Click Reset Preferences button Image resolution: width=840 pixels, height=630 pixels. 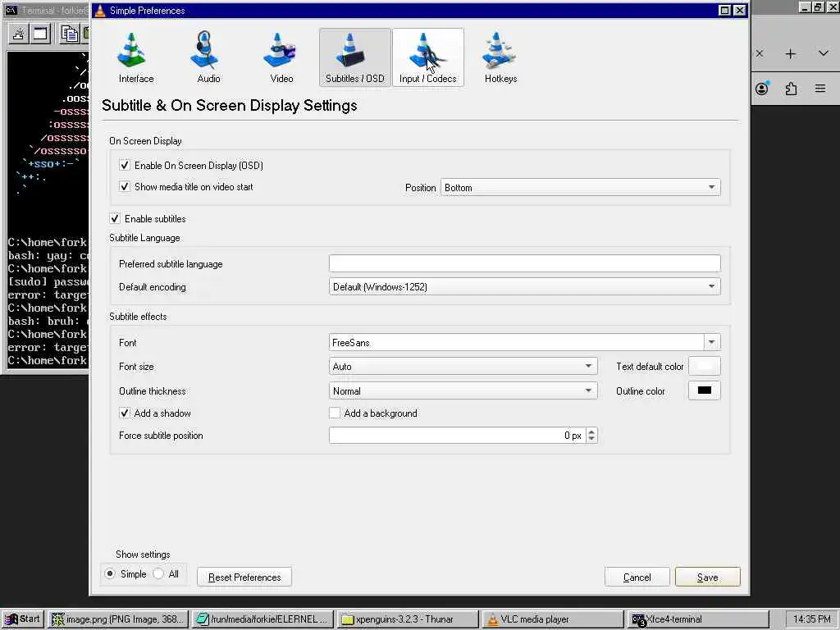244,577
